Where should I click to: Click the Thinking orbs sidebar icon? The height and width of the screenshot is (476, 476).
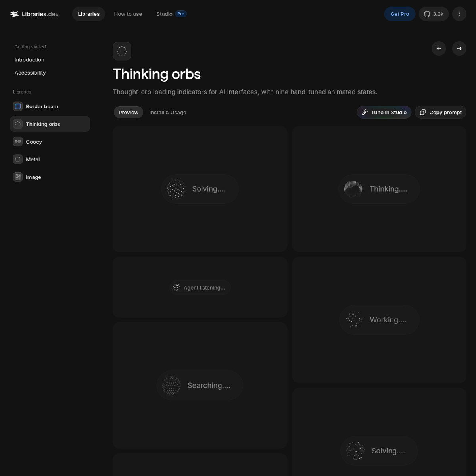click(x=18, y=124)
